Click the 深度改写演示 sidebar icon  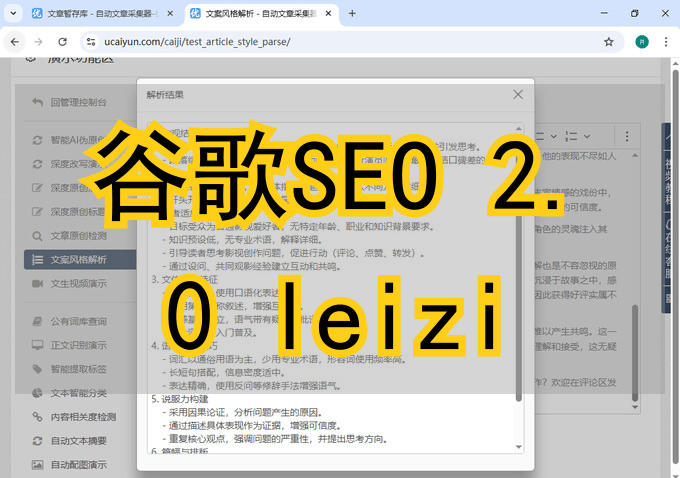tap(37, 164)
